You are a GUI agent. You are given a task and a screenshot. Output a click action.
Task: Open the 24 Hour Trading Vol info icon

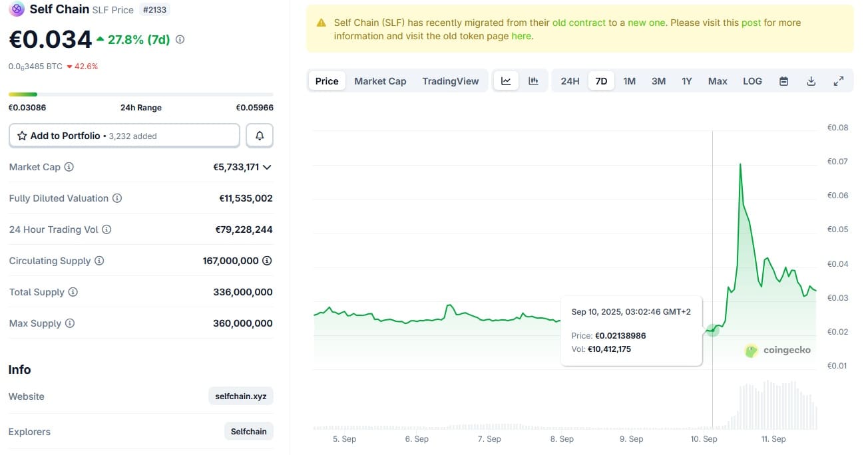click(107, 229)
